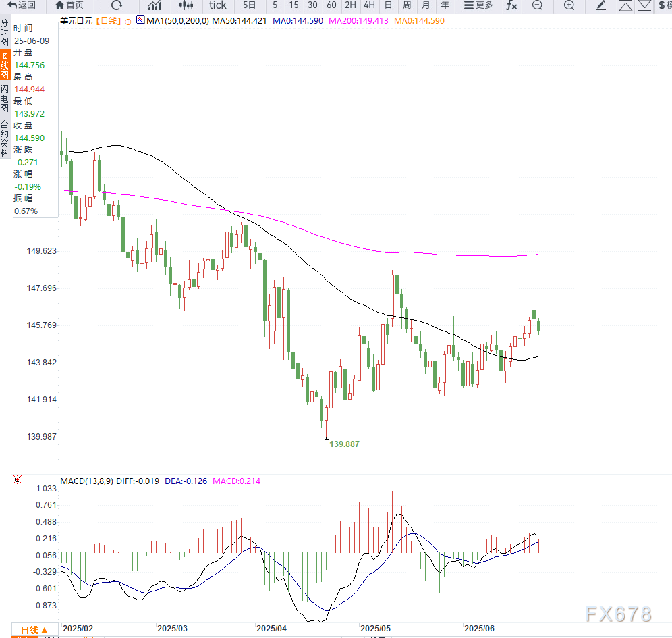This screenshot has width=672, height=638.
Task: Select the candlestick chart style icon
Action: pos(186,5)
